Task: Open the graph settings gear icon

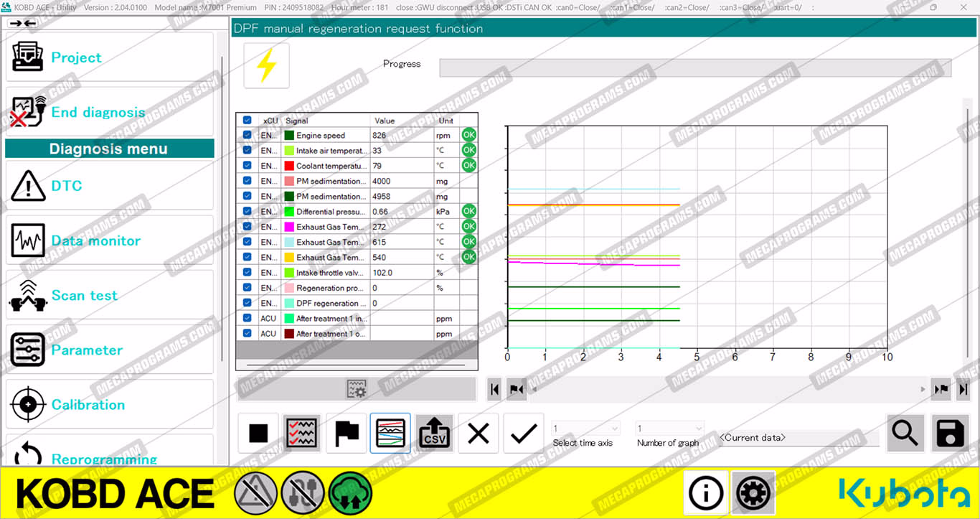Action: pyautogui.click(x=356, y=388)
